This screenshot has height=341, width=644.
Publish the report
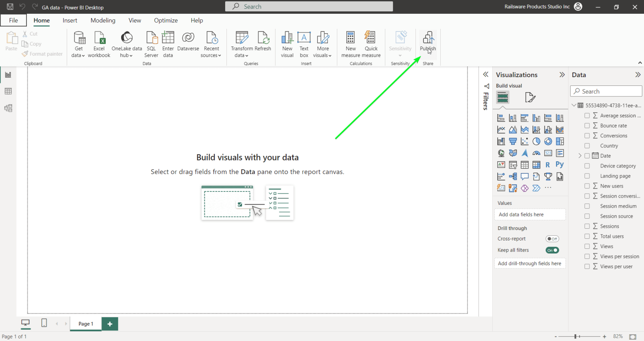[428, 43]
